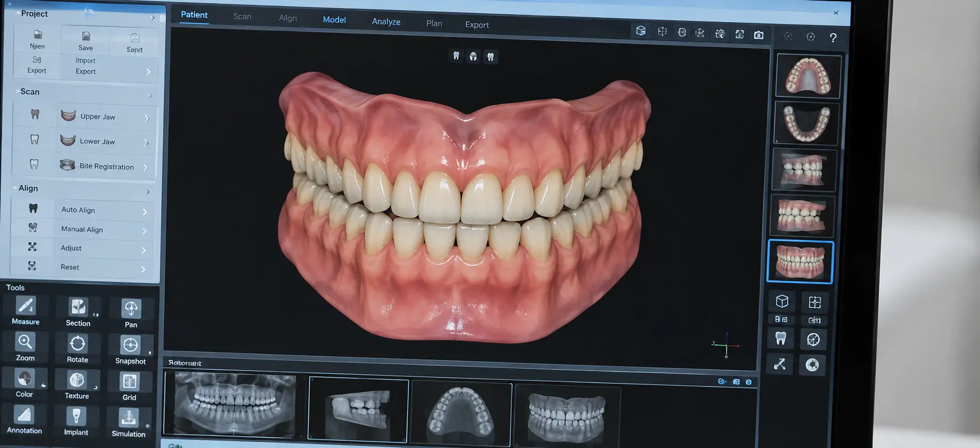The image size is (980, 448).
Task: Open the Implant tool
Action: pyautogui.click(x=76, y=422)
